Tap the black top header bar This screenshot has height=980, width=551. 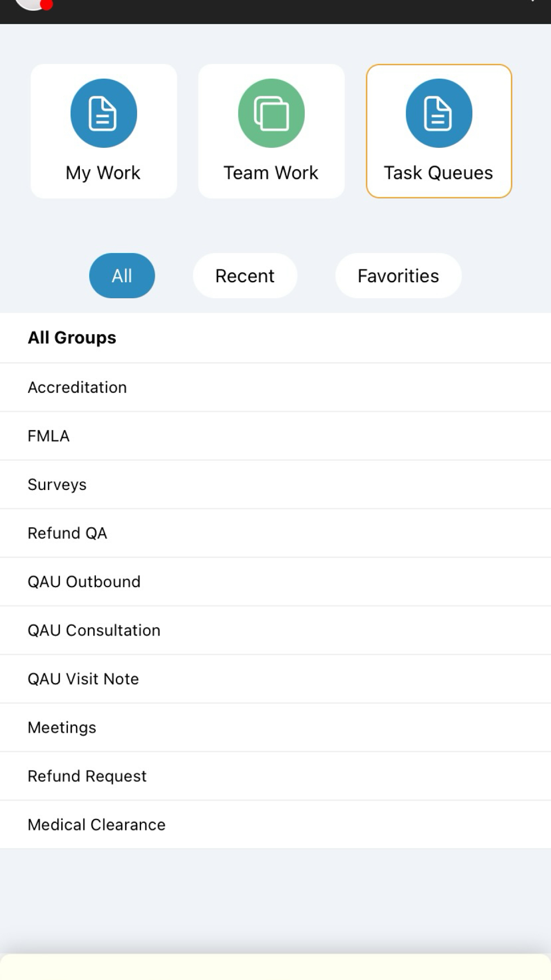pyautogui.click(x=275, y=11)
